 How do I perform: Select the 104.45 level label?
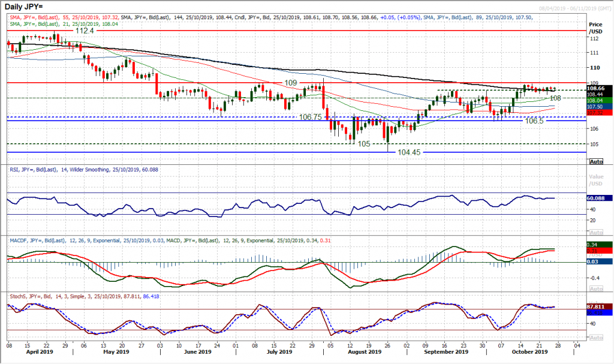click(x=409, y=152)
